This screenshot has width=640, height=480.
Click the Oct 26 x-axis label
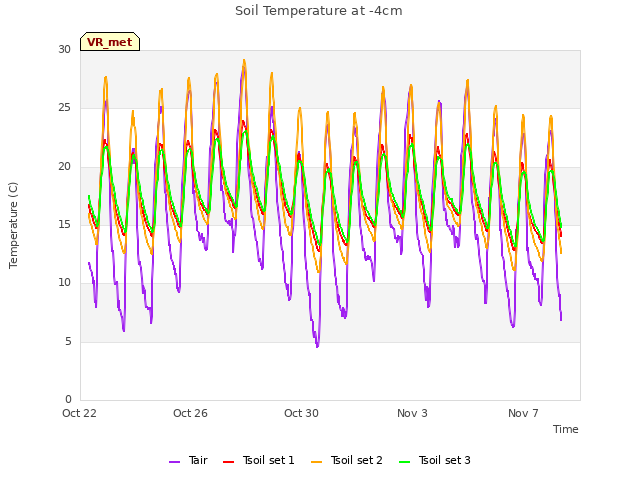tap(190, 413)
